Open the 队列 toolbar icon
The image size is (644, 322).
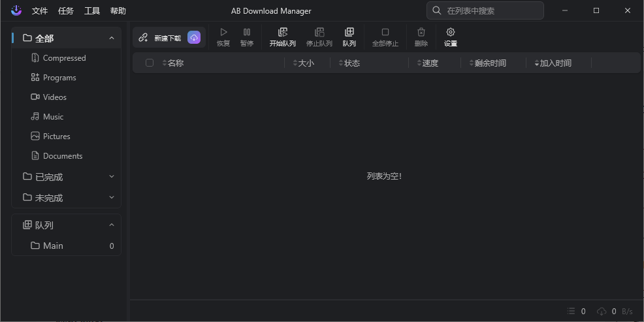pos(349,32)
